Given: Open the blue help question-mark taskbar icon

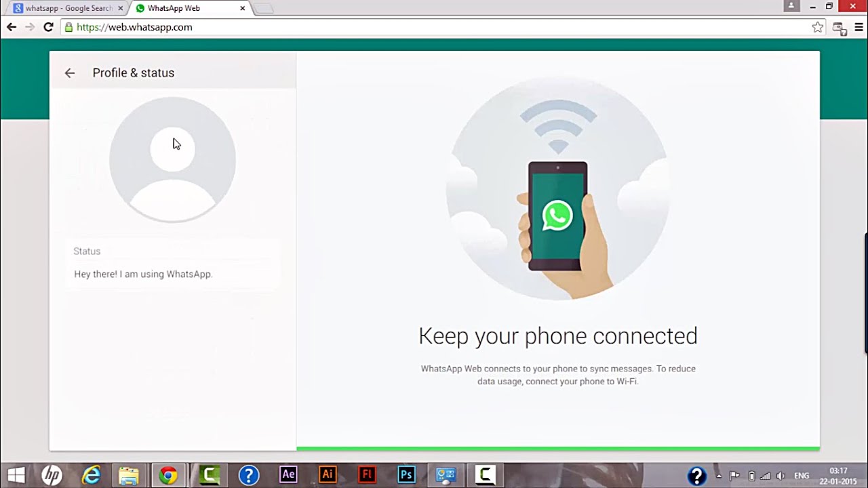Looking at the screenshot, I should [x=249, y=475].
